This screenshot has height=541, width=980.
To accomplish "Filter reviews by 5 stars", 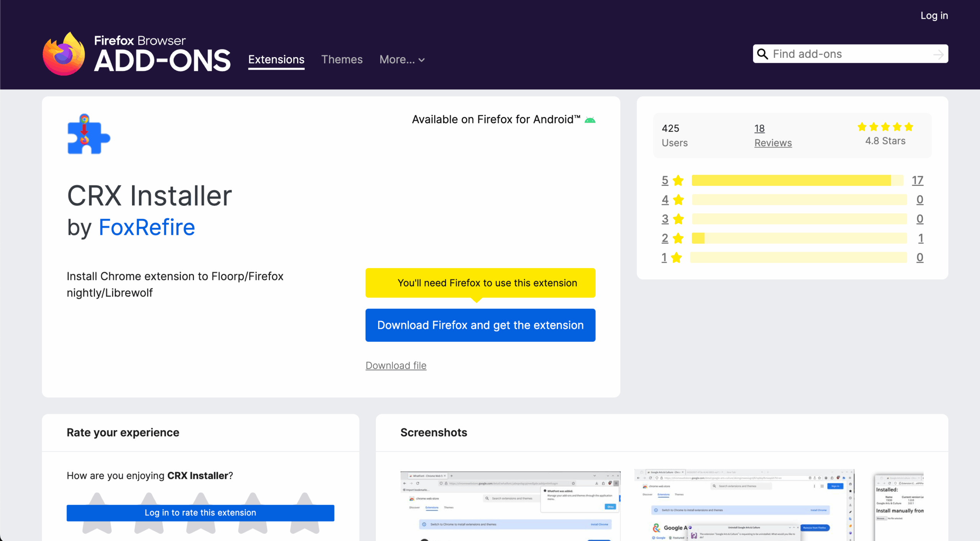I will [x=672, y=180].
